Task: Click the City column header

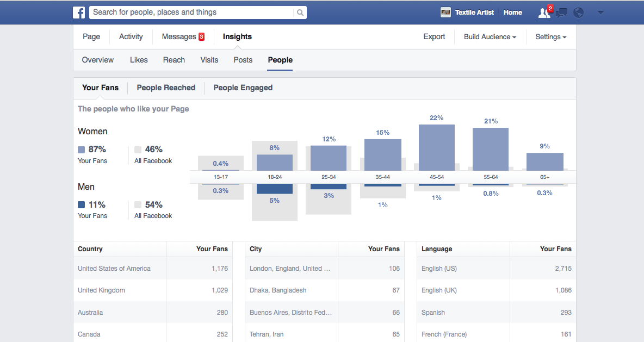Action: pyautogui.click(x=256, y=249)
